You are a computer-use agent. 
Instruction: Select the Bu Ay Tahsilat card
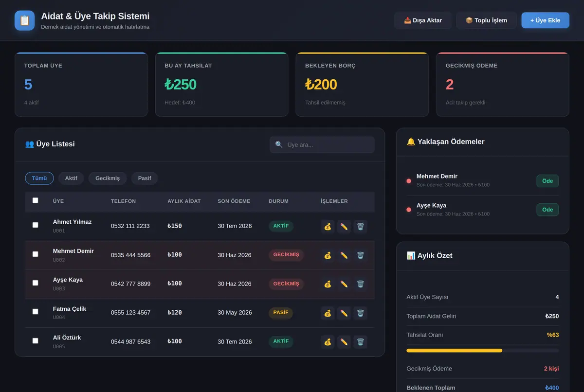click(x=221, y=85)
